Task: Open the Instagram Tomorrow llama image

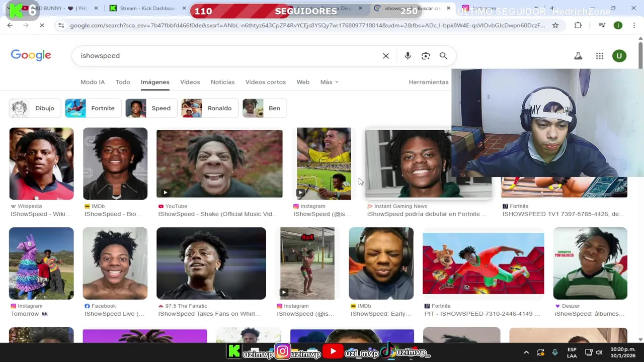Action: point(41,263)
